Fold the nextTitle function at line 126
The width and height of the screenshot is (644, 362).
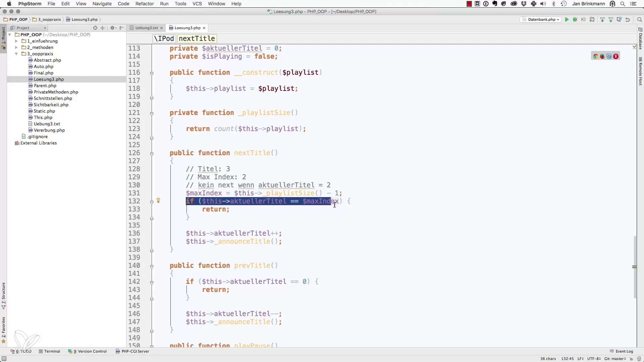152,154
